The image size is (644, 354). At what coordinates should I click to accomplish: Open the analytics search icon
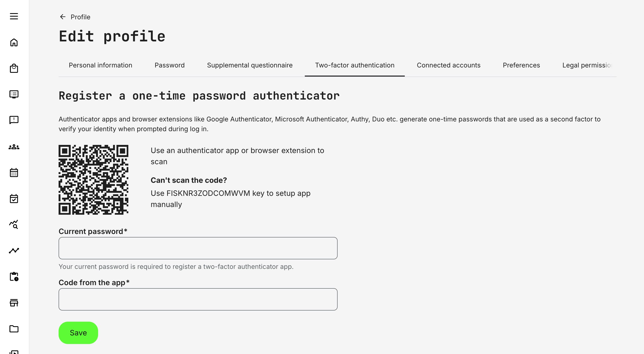(14, 225)
